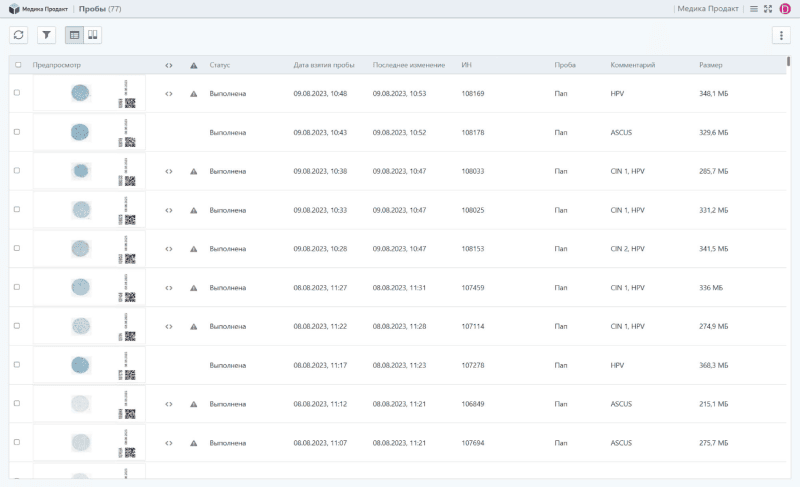Open the hamburger menu in top bar
800x487 pixels.
click(x=753, y=9)
